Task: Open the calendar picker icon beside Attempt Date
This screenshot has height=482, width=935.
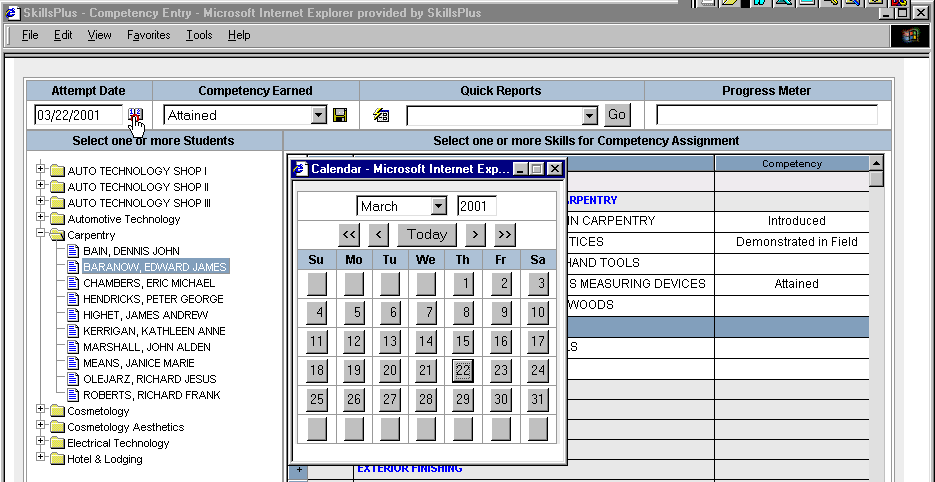Action: 135,115
